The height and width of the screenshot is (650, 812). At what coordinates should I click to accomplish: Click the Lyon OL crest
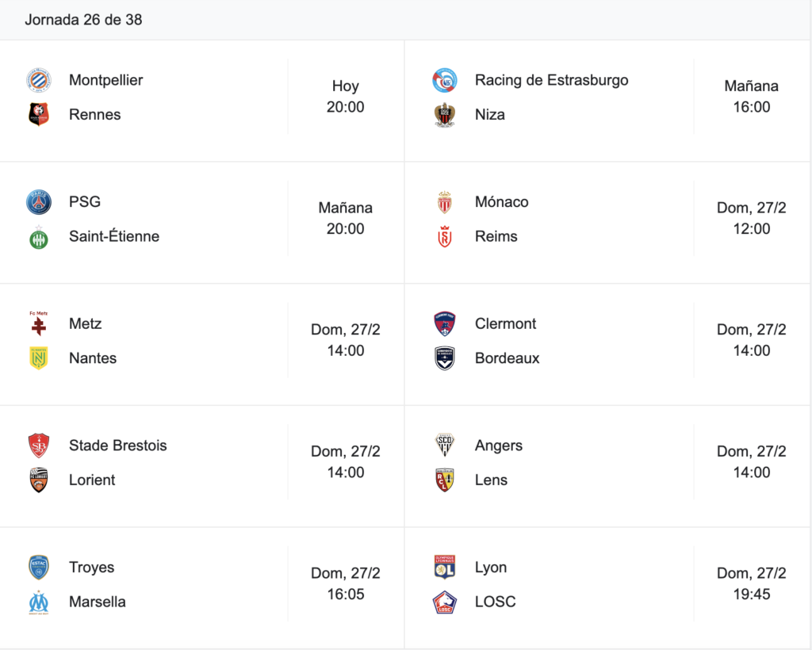pos(445,567)
